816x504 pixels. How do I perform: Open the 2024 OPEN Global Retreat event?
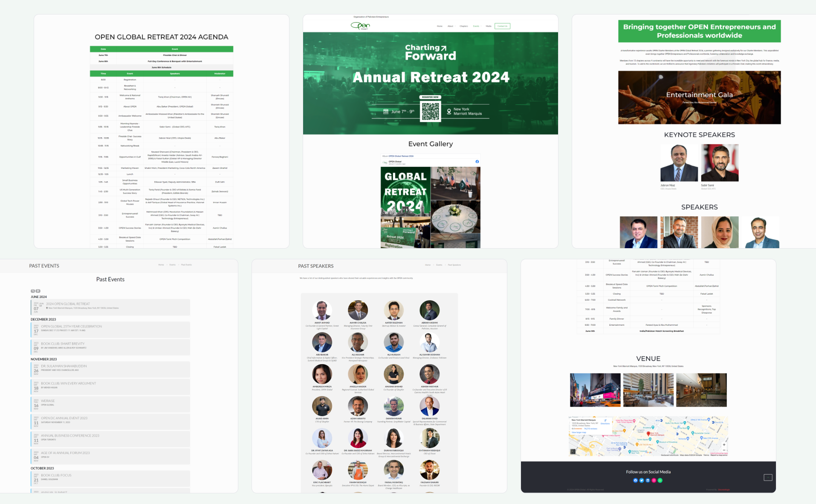click(x=68, y=304)
